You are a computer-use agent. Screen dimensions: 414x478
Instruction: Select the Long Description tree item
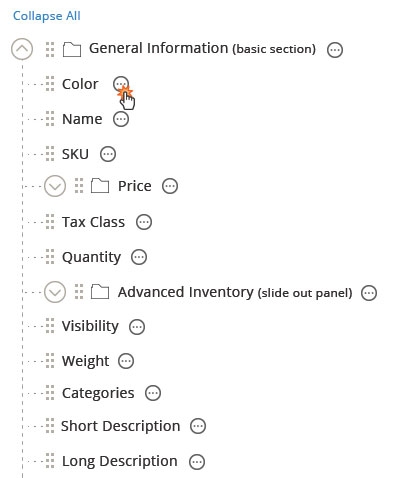120,461
